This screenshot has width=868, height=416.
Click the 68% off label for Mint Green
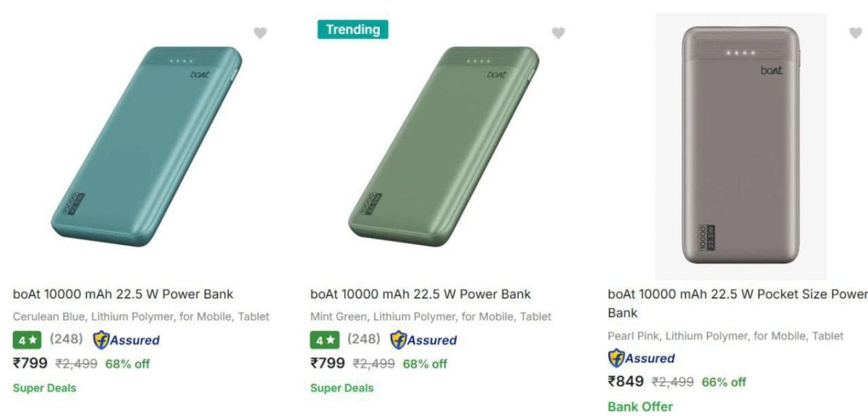tap(425, 363)
